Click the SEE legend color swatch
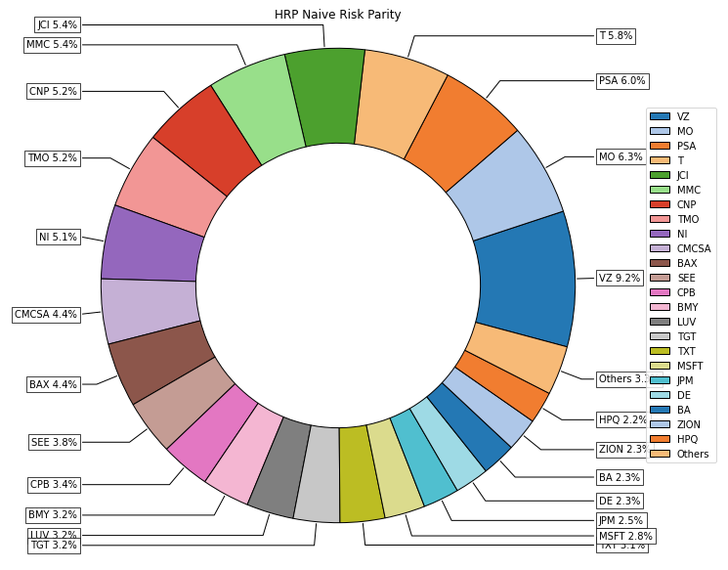Screen dimensions: 728x570 [660, 278]
